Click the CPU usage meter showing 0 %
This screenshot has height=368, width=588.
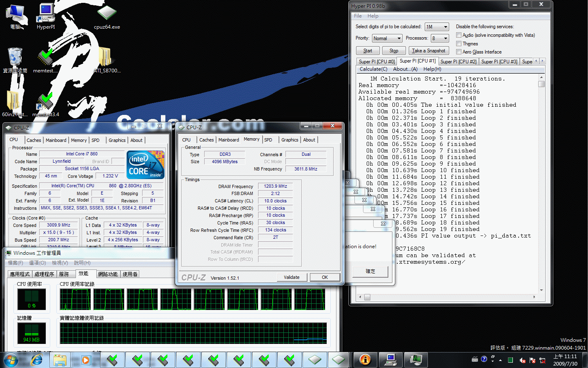[x=31, y=298]
